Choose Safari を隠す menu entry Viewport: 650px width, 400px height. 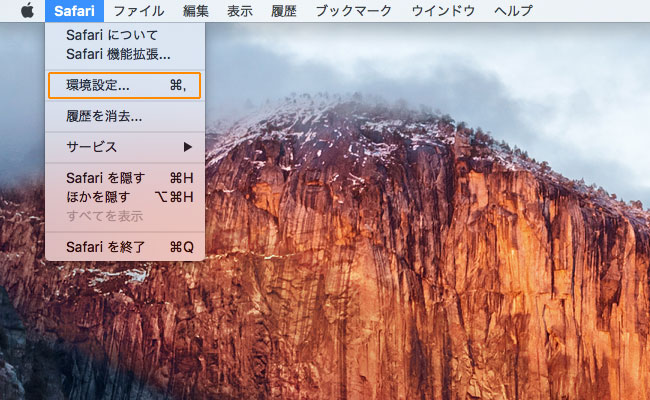tap(125, 178)
